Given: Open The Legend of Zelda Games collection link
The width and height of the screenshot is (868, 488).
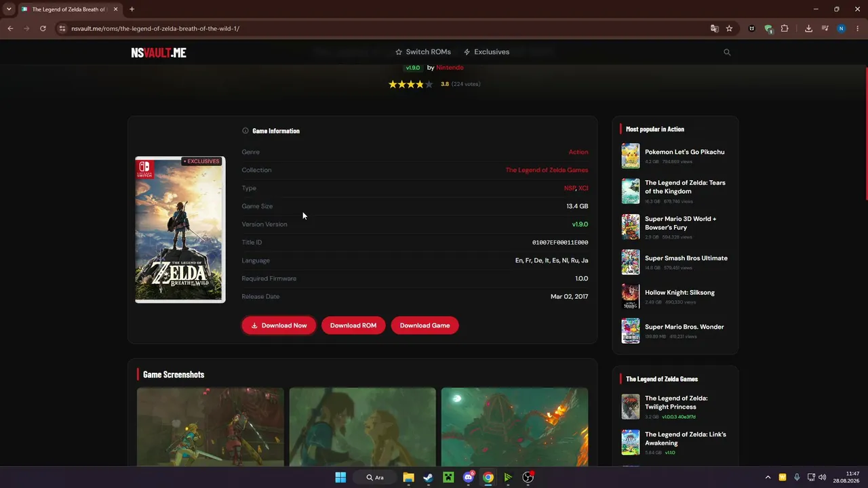Looking at the screenshot, I should pos(547,170).
